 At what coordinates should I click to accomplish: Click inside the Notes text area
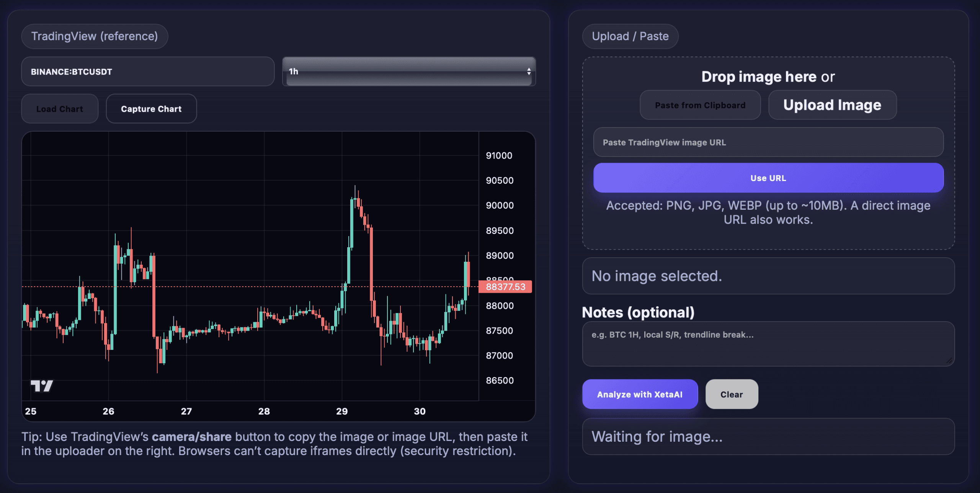tap(767, 344)
